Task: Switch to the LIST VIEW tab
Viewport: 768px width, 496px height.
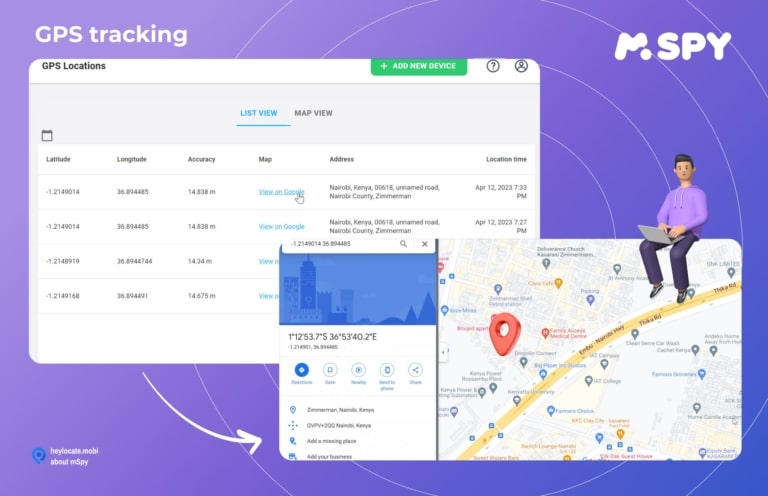Action: coord(259,113)
